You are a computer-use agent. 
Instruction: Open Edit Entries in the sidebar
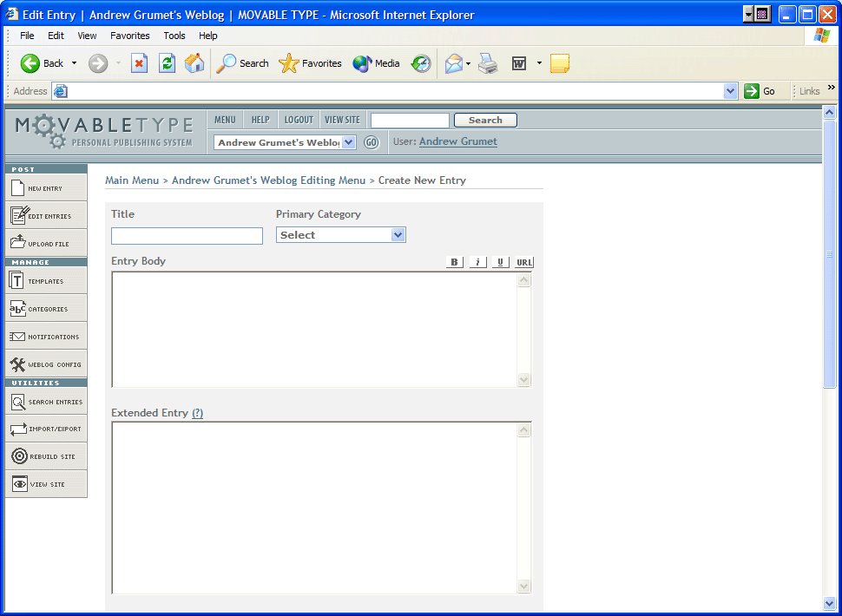46,216
